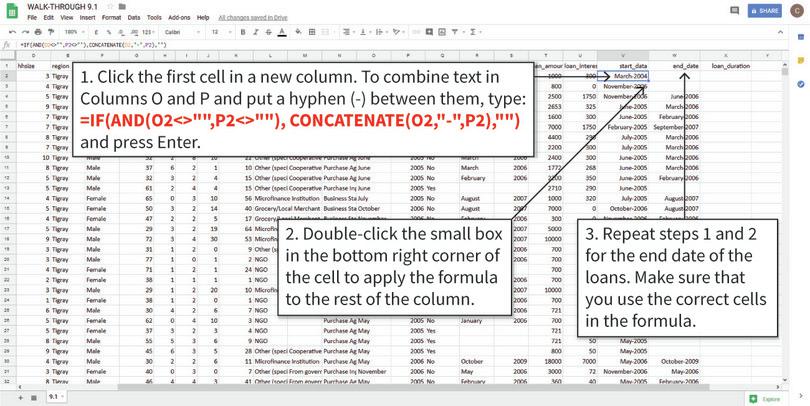Expand the side panel with bottom-right chevron
The width and height of the screenshot is (810, 406).
(x=801, y=396)
